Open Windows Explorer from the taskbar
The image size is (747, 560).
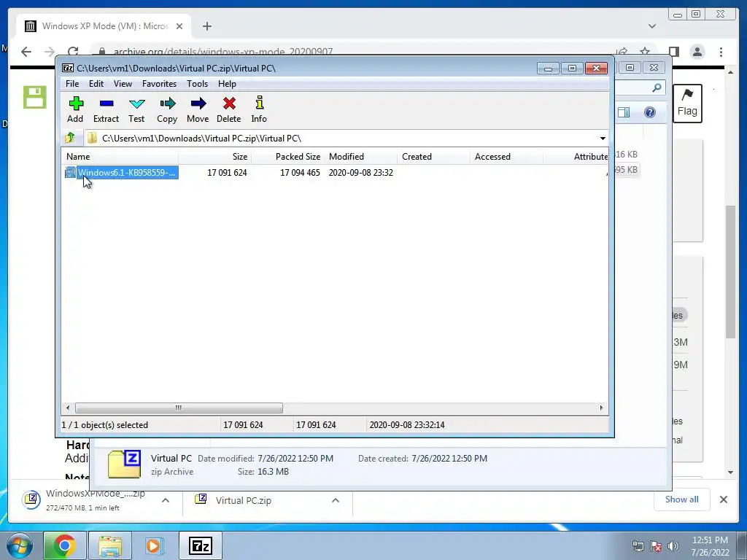point(110,545)
